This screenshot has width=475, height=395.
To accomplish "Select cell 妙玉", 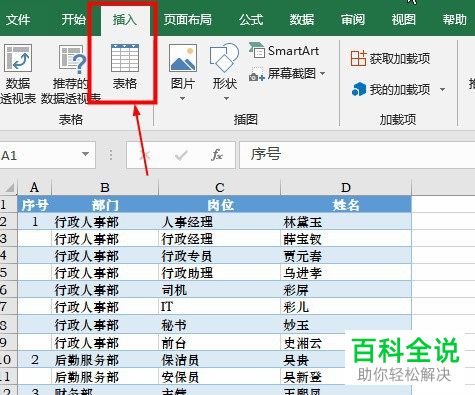I will [346, 325].
